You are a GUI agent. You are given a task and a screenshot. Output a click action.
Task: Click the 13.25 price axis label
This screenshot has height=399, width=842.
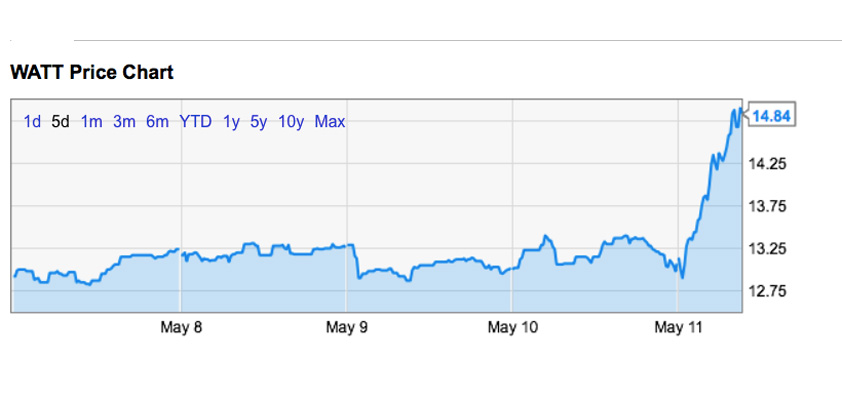tap(767, 249)
